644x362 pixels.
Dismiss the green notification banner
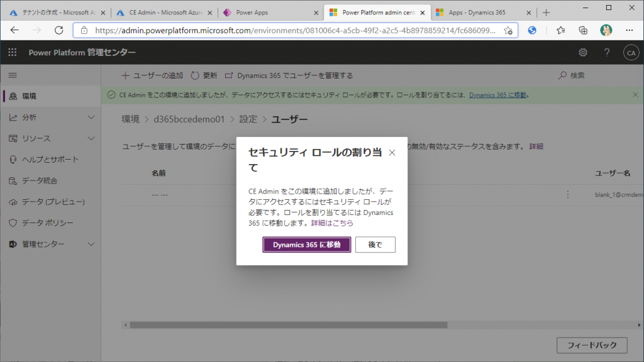(x=635, y=95)
